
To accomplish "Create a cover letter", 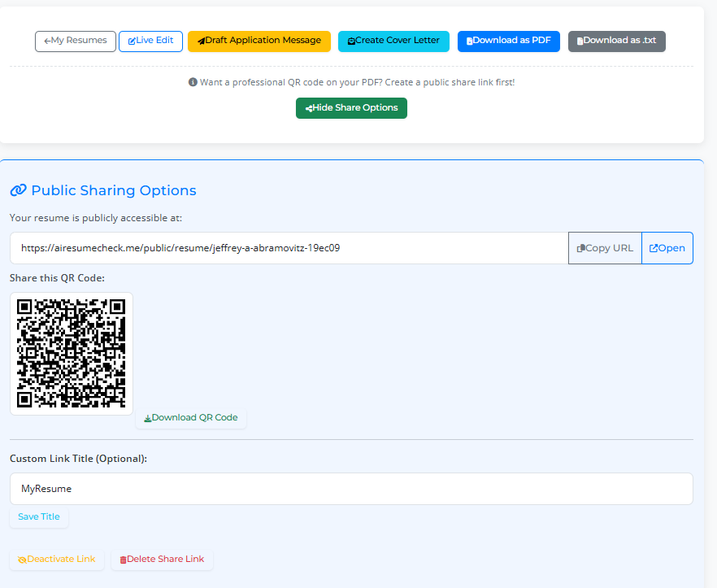I will 393,41.
